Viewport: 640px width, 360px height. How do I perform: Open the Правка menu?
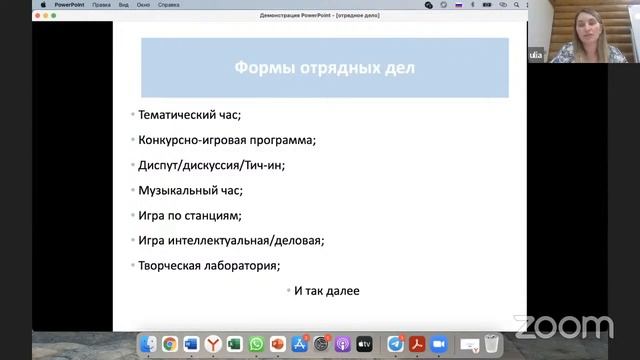coord(101,5)
